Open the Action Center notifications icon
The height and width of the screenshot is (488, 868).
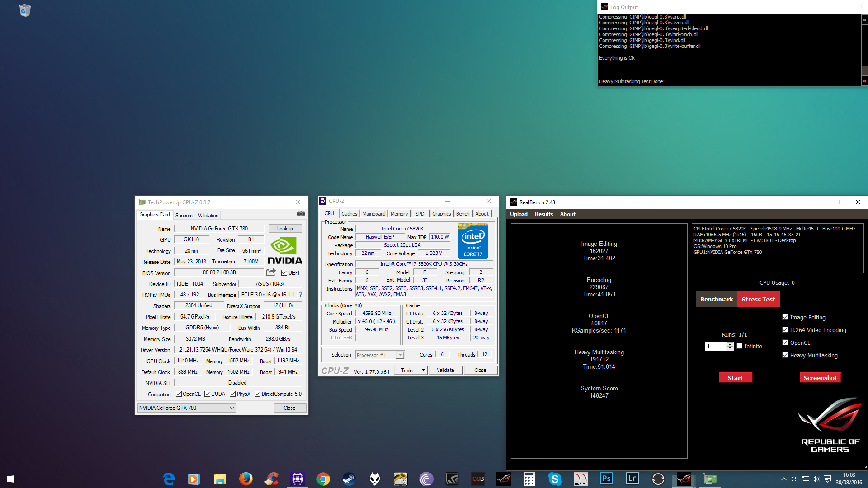pyautogui.click(x=827, y=479)
